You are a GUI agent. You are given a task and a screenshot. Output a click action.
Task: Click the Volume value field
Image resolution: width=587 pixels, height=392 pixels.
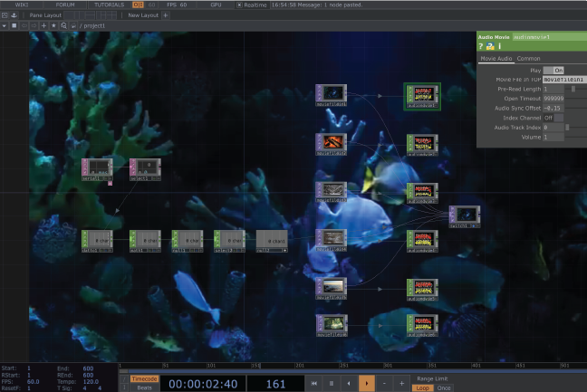553,138
